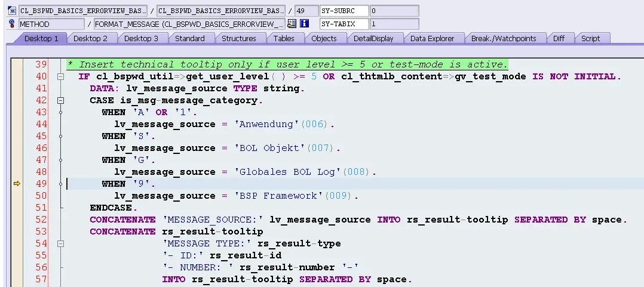Open the Standard tab
The height and width of the screenshot is (287, 644).
tap(190, 39)
